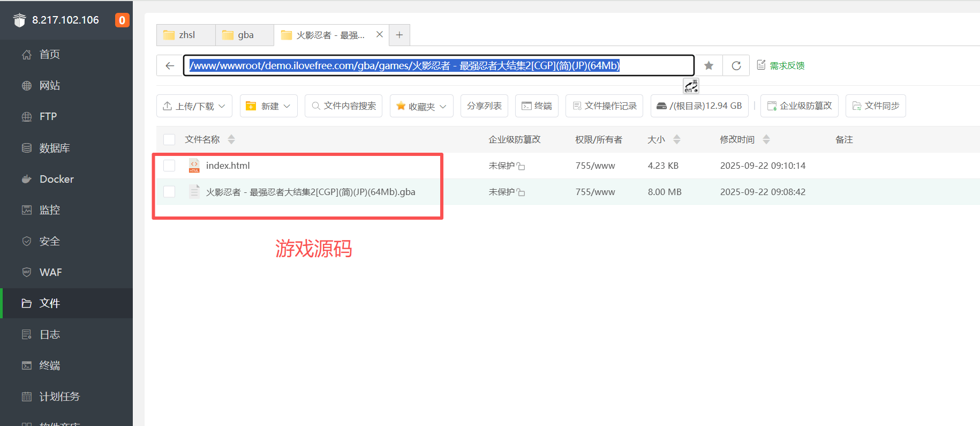Viewport: 980px width, 426px height.
Task: Toggle the select-all checkbox in header
Action: click(x=169, y=139)
